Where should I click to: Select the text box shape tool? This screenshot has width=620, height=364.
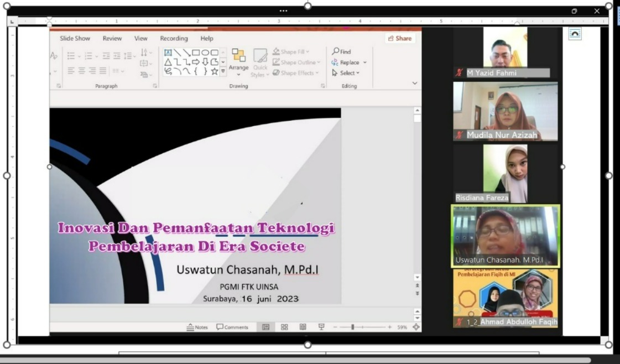pos(168,53)
